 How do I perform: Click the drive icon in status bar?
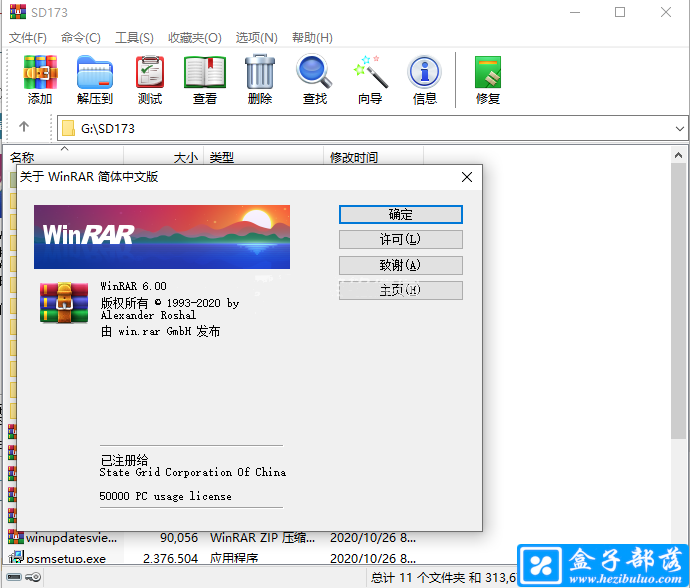(x=14, y=577)
